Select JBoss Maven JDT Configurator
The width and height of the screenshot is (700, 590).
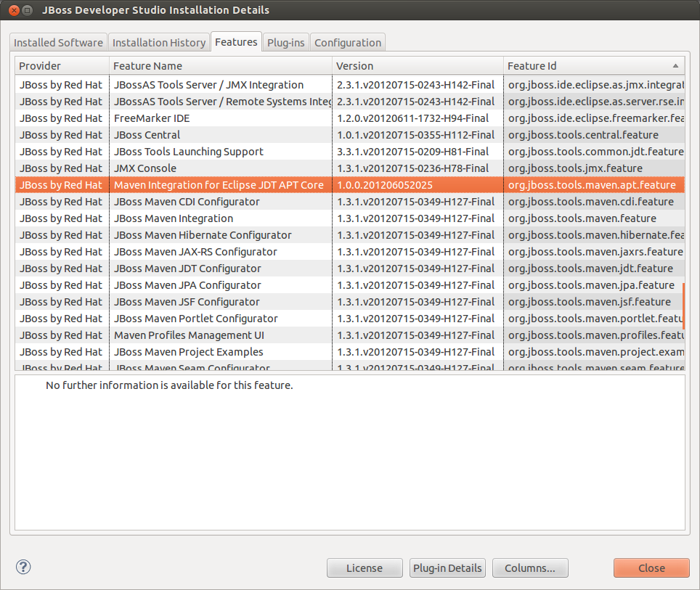pyautogui.click(x=349, y=269)
